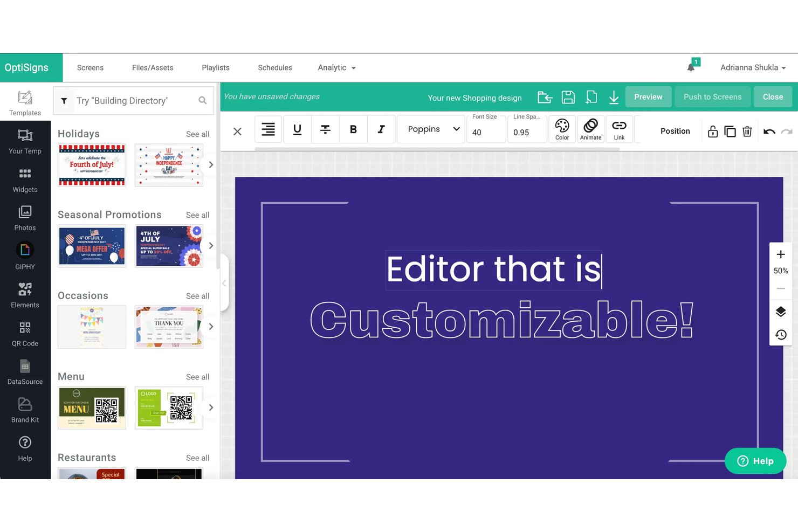Show more Seasonal Promotions templates arrow
The image size is (798, 532).
pyautogui.click(x=211, y=246)
